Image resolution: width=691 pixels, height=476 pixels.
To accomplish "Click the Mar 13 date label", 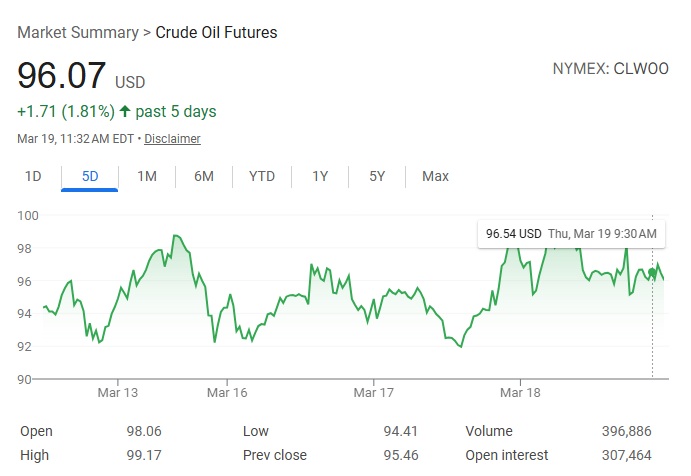I will click(x=118, y=393).
